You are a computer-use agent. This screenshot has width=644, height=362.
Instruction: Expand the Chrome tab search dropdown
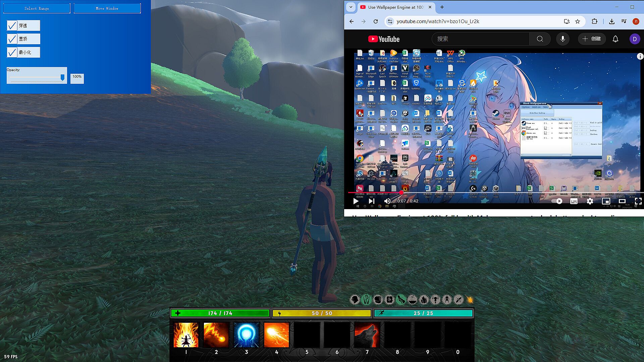pos(351,7)
